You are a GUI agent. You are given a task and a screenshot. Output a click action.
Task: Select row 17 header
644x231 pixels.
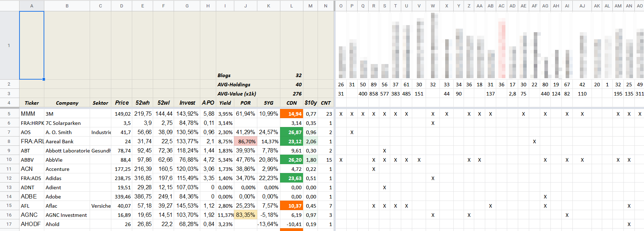(9, 224)
